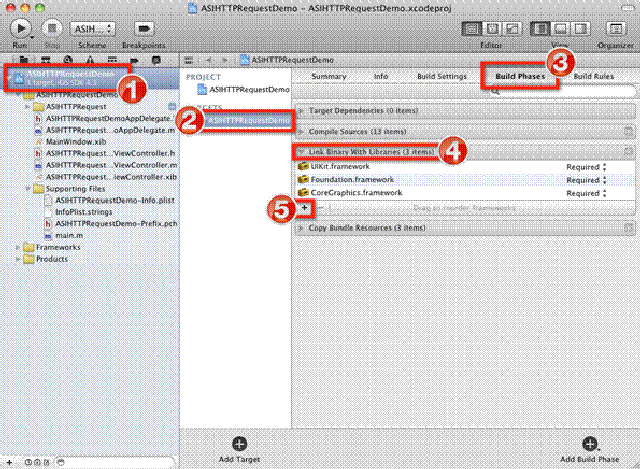This screenshot has height=469, width=640.
Task: Open ASIHTTPRequestDemo-Info.plist
Action: pyautogui.click(x=109, y=201)
